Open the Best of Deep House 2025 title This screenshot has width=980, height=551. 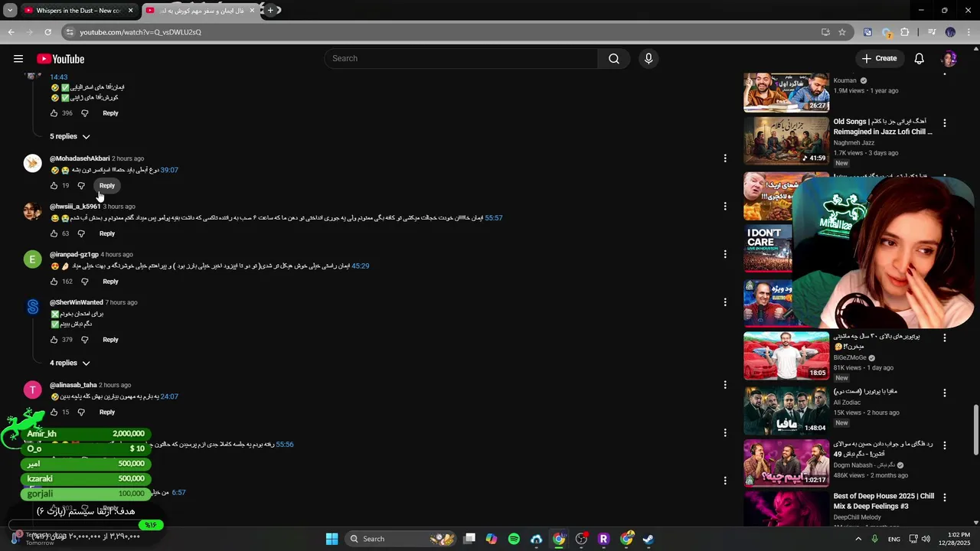884,501
